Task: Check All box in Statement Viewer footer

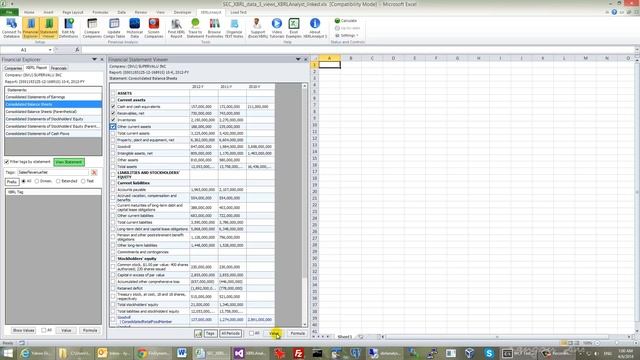Action: pyautogui.click(x=251, y=333)
